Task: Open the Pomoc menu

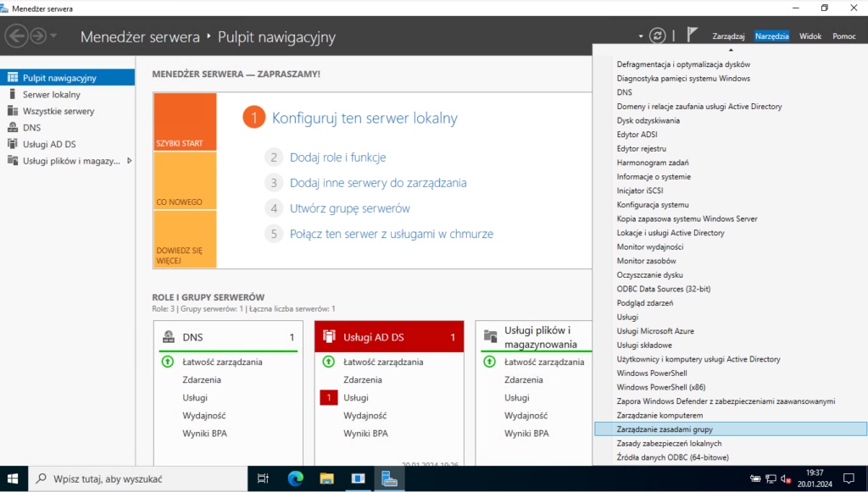Action: pyautogui.click(x=843, y=36)
